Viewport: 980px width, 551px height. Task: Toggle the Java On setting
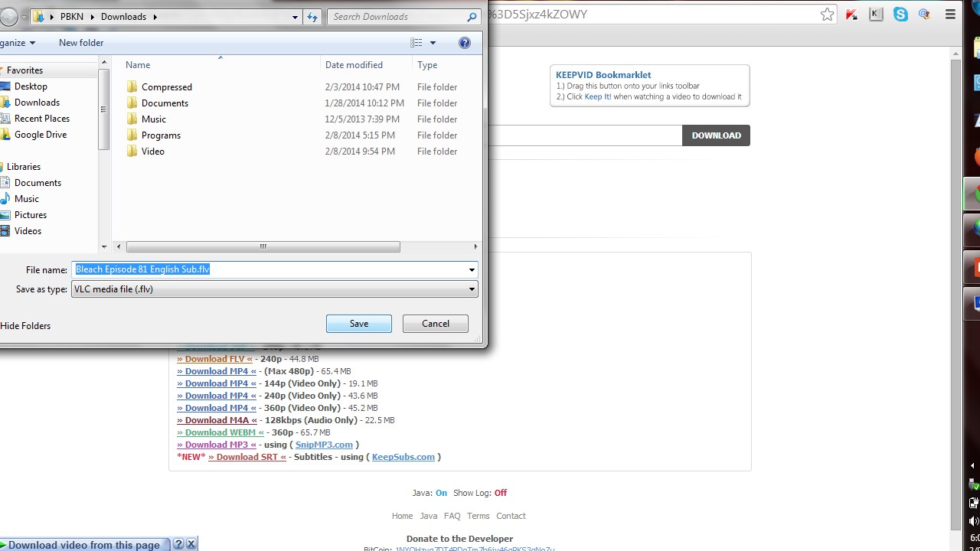pos(441,493)
